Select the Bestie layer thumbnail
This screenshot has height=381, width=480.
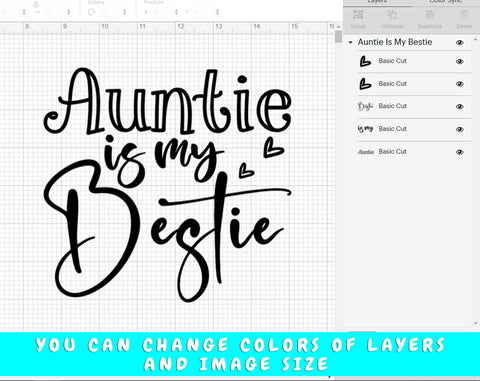click(x=365, y=107)
